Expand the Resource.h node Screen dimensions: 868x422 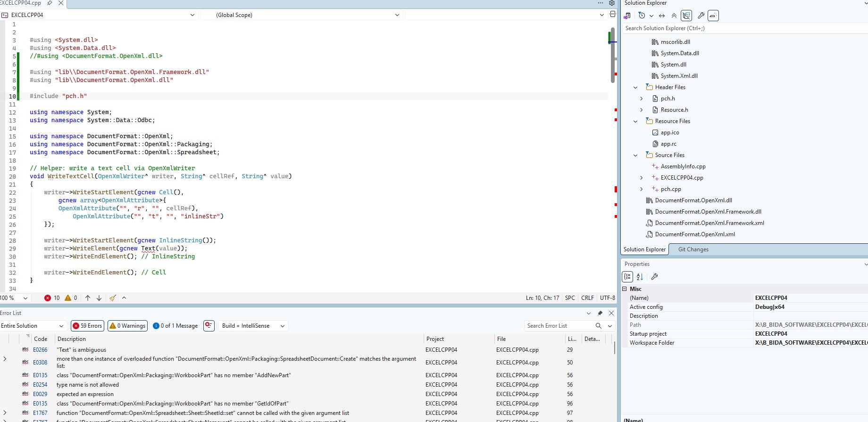(x=642, y=110)
